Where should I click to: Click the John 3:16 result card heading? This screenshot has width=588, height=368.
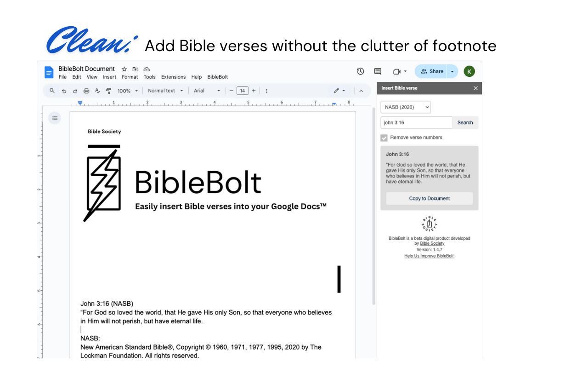click(397, 154)
